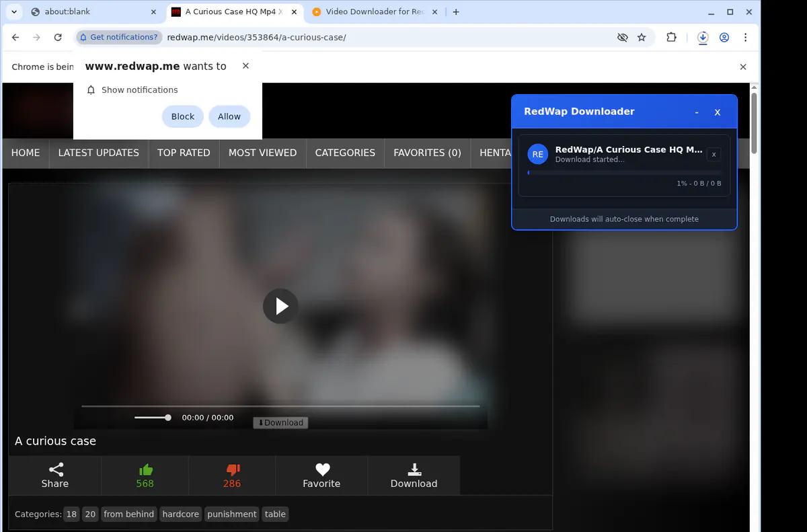This screenshot has width=807, height=532.
Task: Click the A curious case title text
Action: [x=55, y=441]
